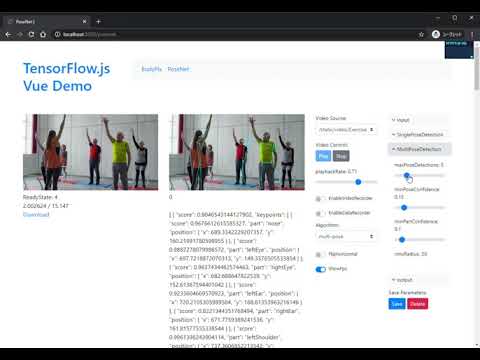This screenshot has height=360, width=480.
Task: Click the ReadyState: 4 text
Action: (40, 197)
